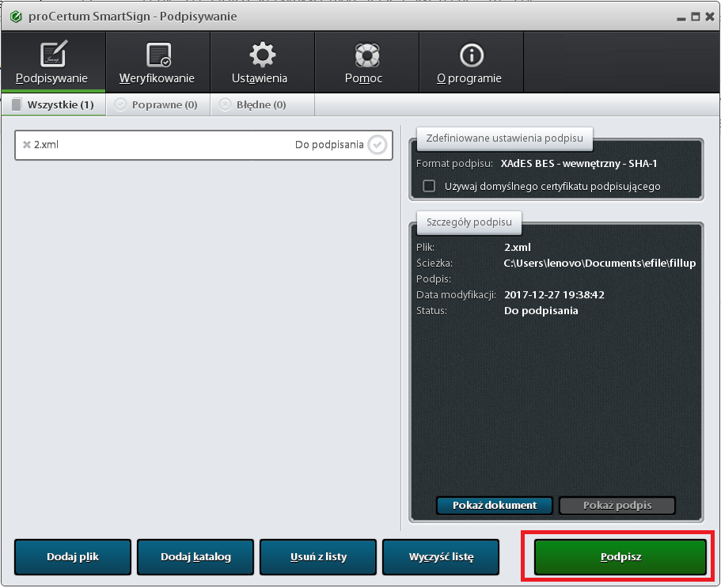Image resolution: width=721 pixels, height=588 pixels.
Task: Click the Do podpisania value beside Status
Action: 541,311
